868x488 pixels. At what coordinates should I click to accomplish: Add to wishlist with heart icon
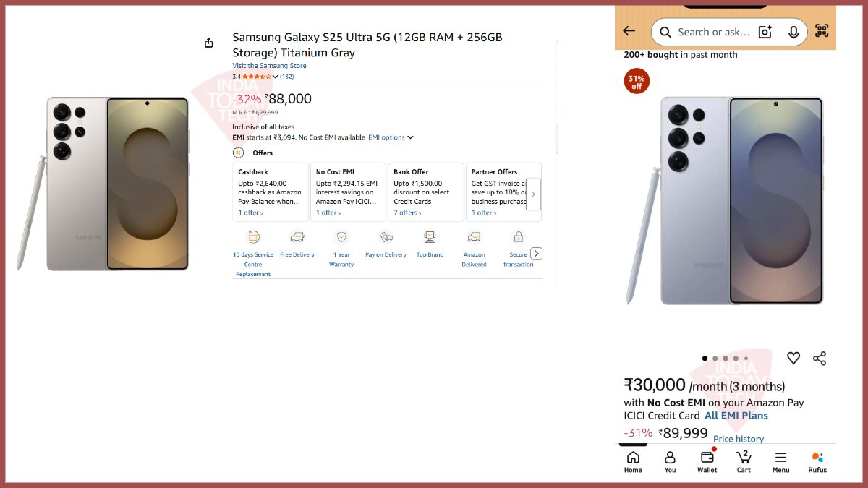click(793, 358)
